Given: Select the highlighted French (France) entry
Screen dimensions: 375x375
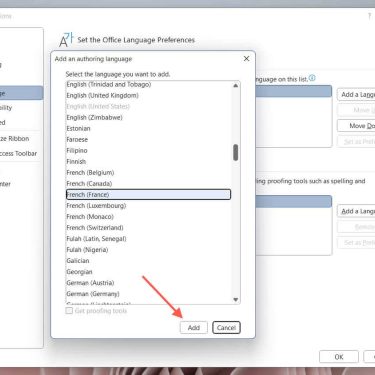Looking at the screenshot, I should [x=148, y=195].
